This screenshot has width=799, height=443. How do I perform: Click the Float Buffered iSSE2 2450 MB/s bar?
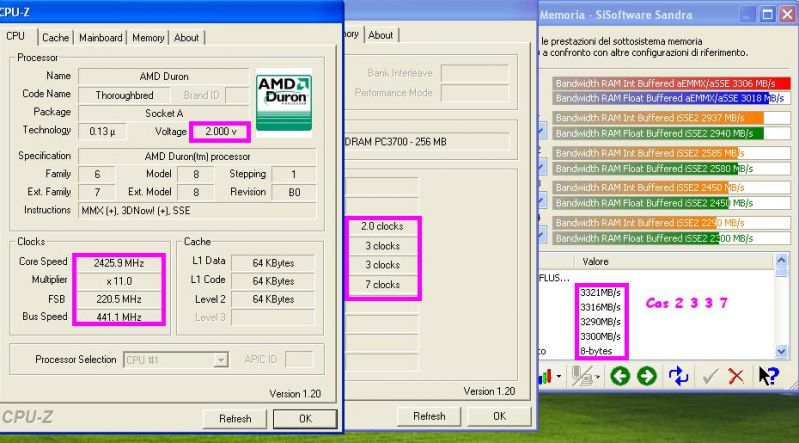pos(672,203)
